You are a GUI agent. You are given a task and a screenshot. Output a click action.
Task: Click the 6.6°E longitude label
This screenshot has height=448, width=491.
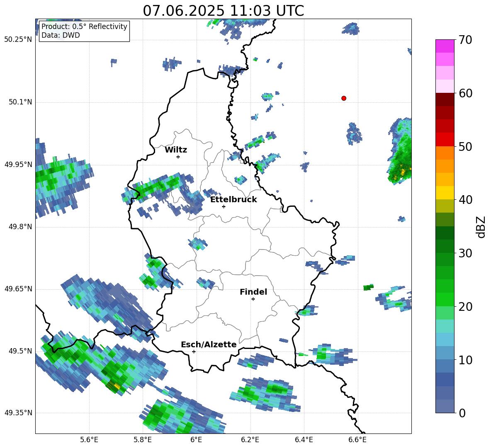point(357,440)
